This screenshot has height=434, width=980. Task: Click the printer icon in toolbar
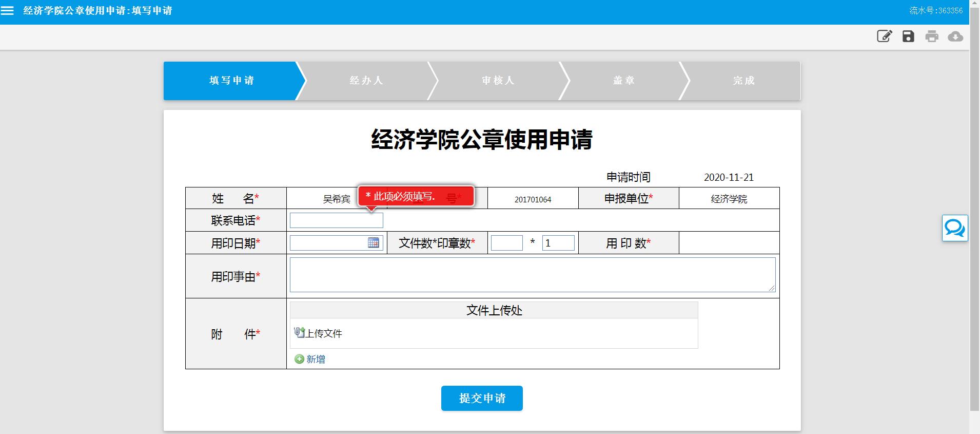click(x=932, y=36)
